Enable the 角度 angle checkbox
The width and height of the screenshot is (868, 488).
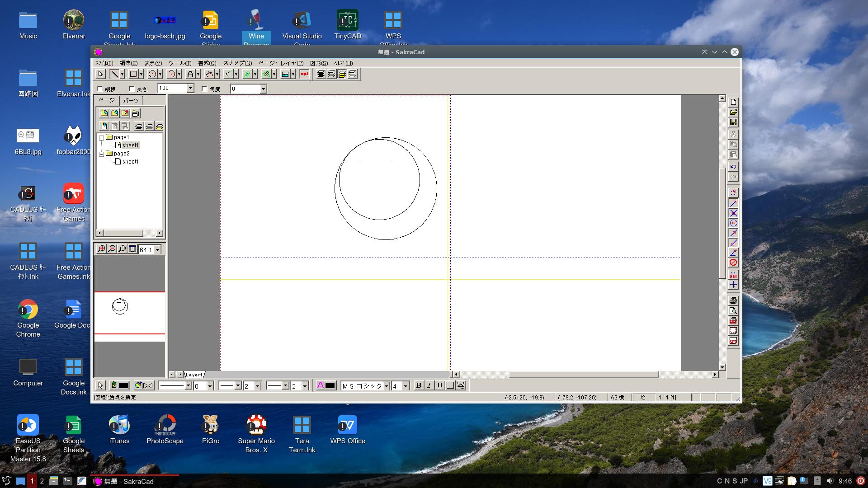coord(204,89)
